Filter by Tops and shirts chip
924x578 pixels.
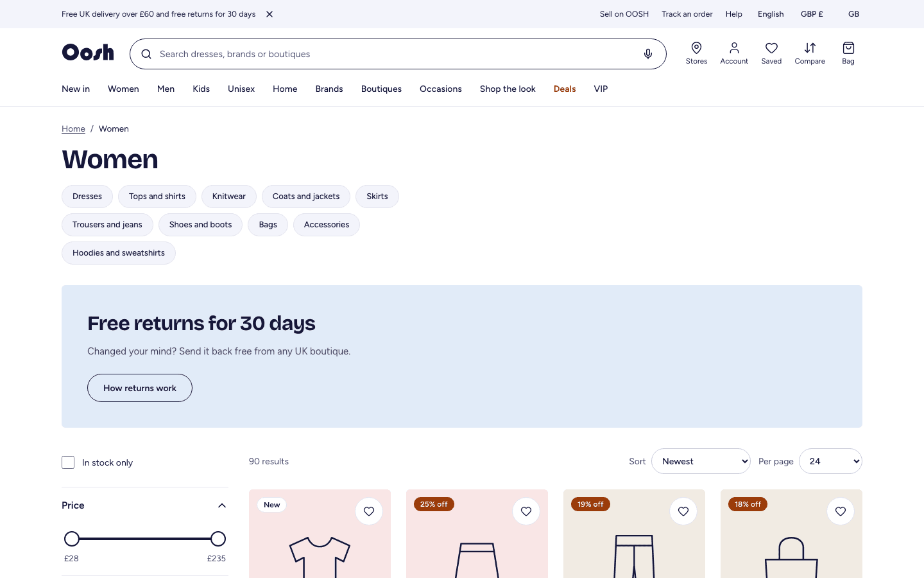[x=157, y=197]
